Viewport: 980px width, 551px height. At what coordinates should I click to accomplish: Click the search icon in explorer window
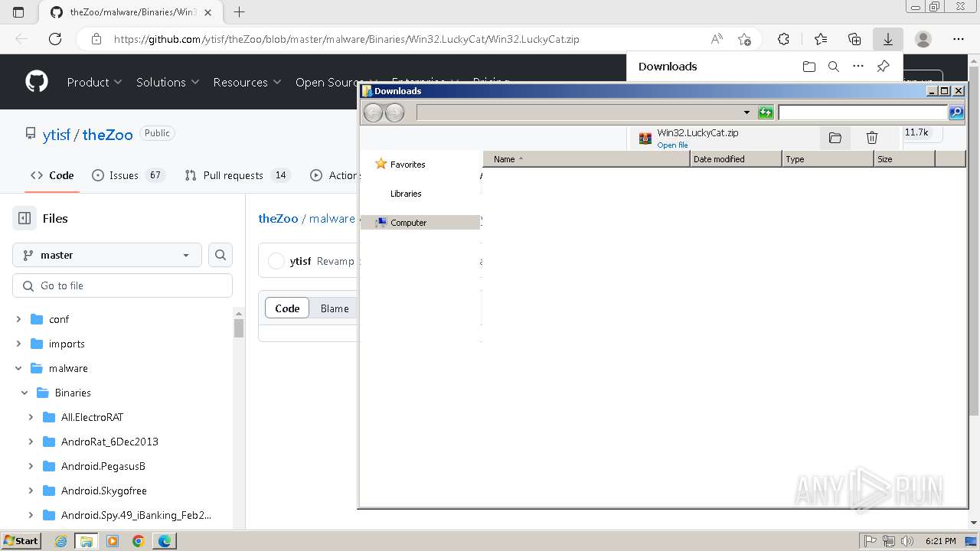[955, 112]
